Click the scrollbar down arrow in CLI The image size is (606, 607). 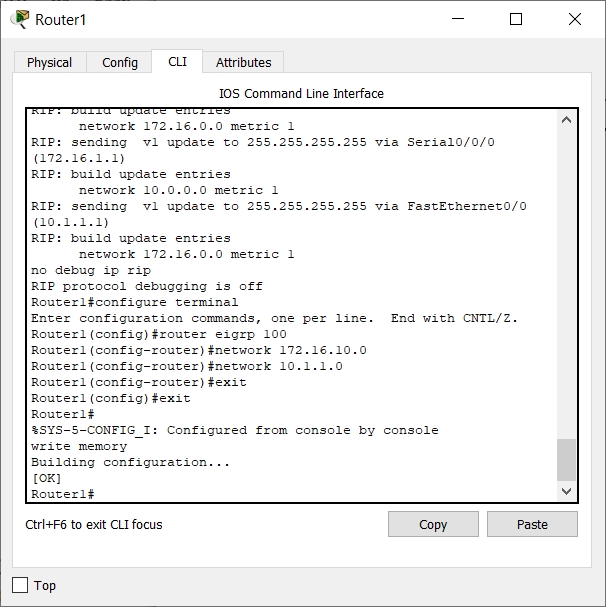click(x=567, y=491)
